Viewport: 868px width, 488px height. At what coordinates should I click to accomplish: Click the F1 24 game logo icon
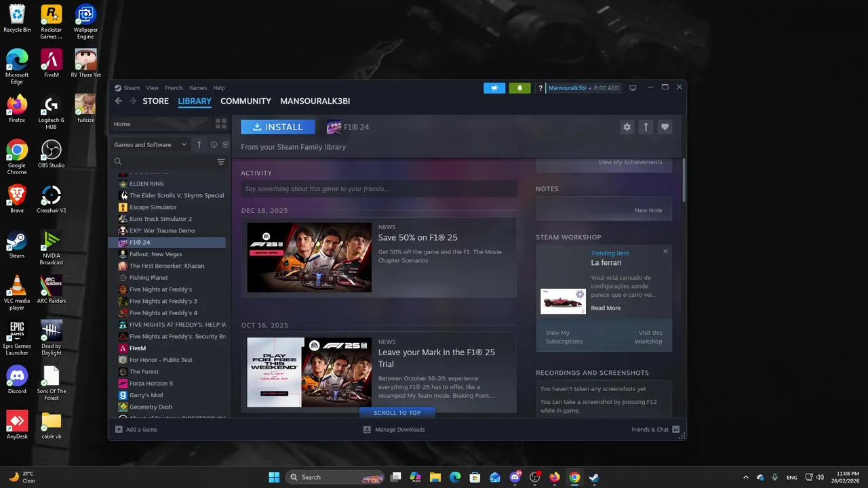[334, 127]
